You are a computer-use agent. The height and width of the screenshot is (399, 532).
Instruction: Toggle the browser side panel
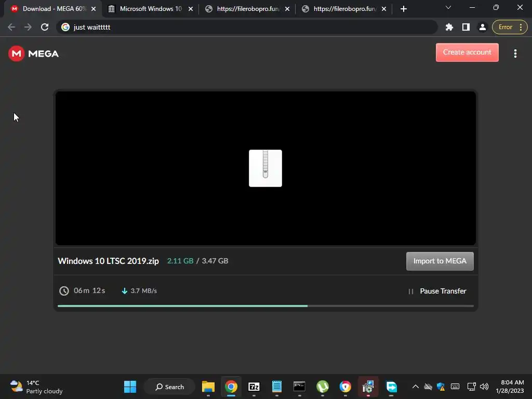(x=466, y=27)
